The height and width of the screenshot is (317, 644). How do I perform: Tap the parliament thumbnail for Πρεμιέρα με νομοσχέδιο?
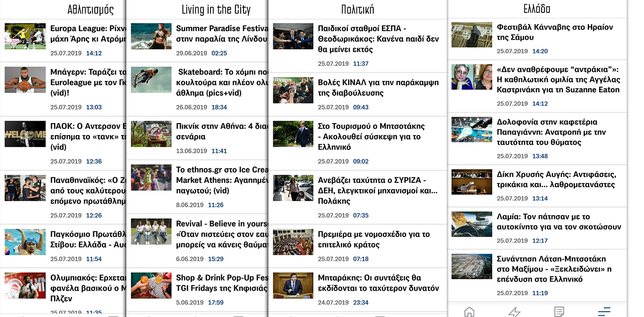[x=293, y=242]
